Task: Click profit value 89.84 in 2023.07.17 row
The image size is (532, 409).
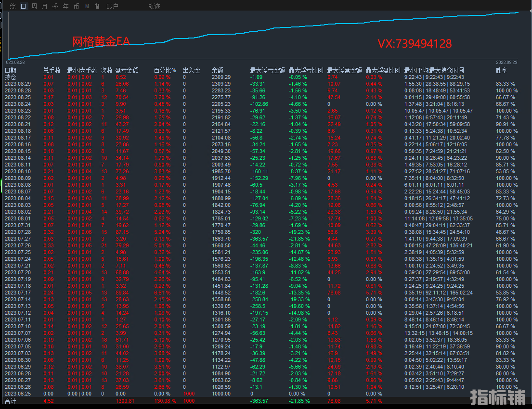Action: 122,293
